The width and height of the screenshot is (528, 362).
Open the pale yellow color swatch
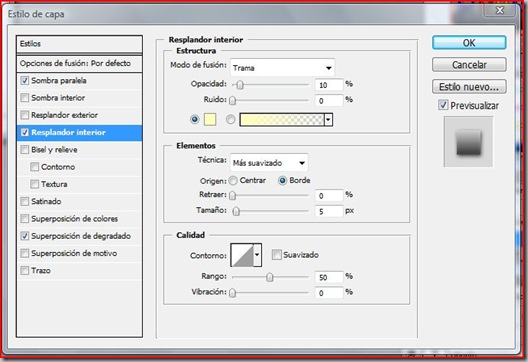[x=210, y=120]
